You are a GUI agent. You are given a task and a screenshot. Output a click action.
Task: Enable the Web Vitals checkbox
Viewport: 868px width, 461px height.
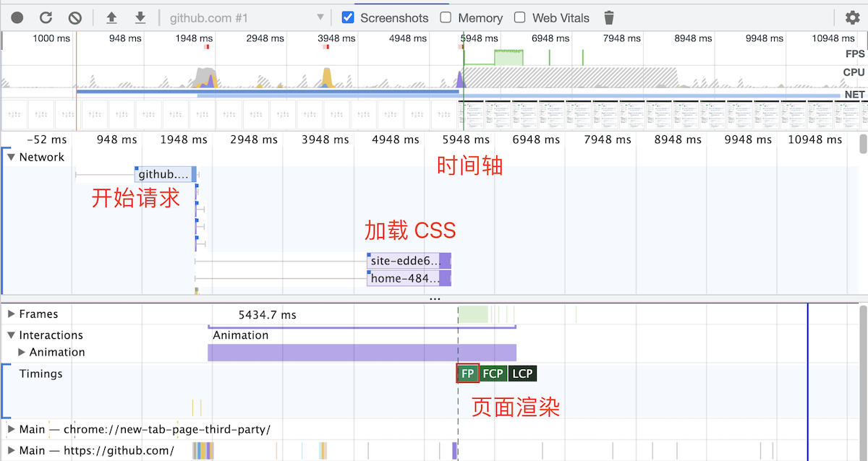(x=519, y=17)
